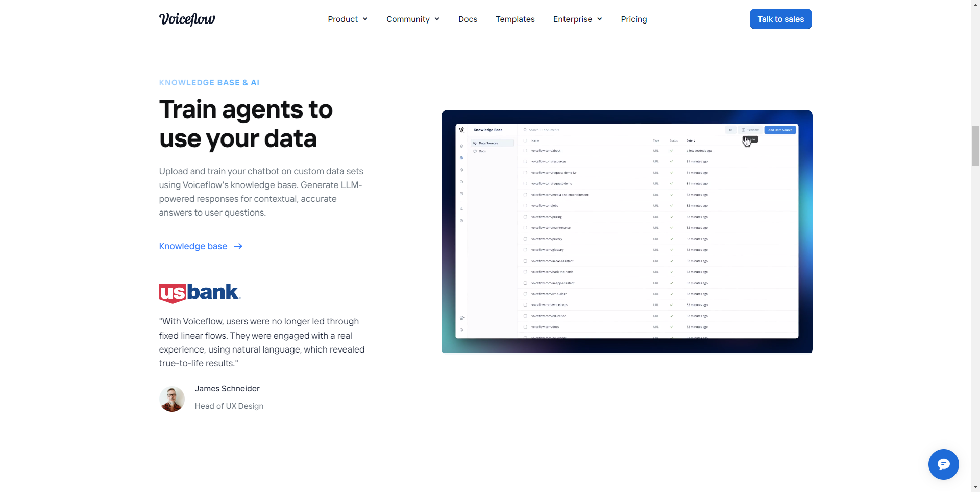Open the Templates nav link

coord(515,19)
